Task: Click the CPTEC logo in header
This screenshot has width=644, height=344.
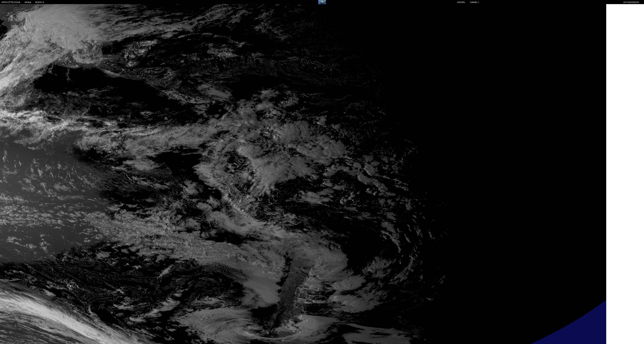Action: [x=322, y=2]
